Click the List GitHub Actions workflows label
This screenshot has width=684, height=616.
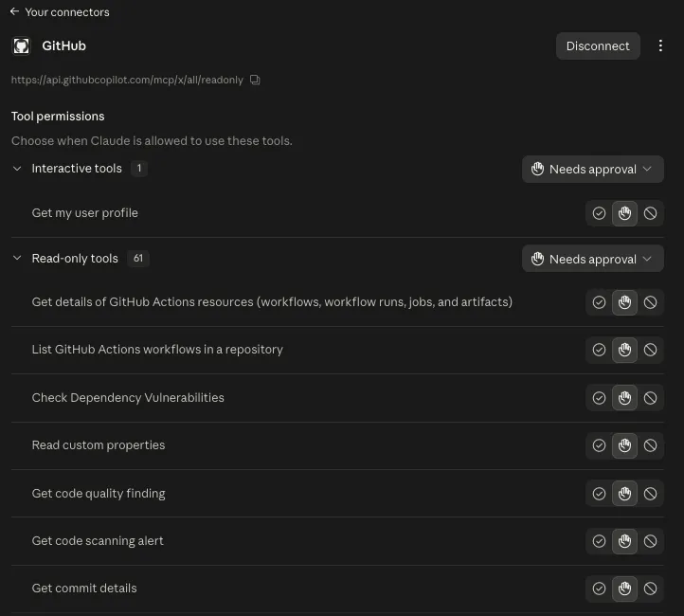click(x=157, y=350)
